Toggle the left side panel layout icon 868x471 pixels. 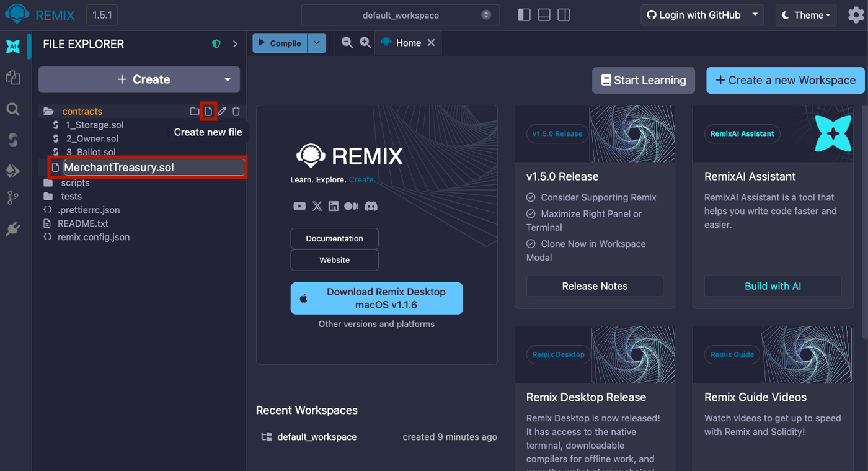tap(524, 15)
